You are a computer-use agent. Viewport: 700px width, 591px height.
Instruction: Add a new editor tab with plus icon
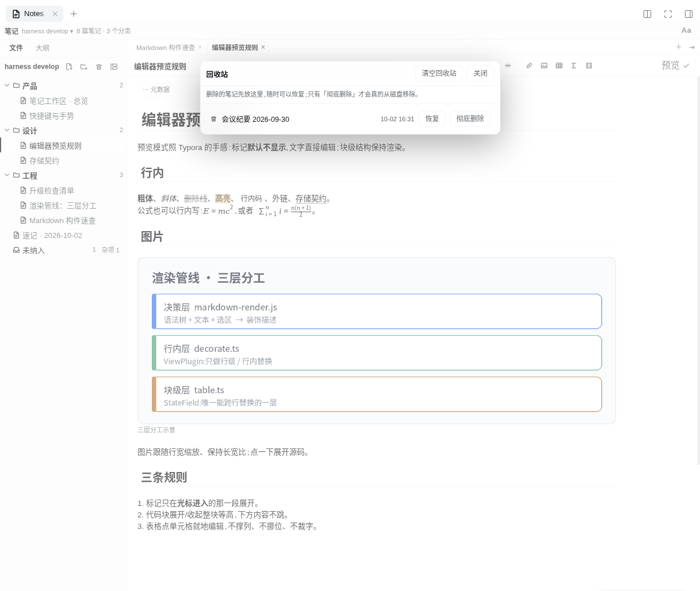coord(679,47)
